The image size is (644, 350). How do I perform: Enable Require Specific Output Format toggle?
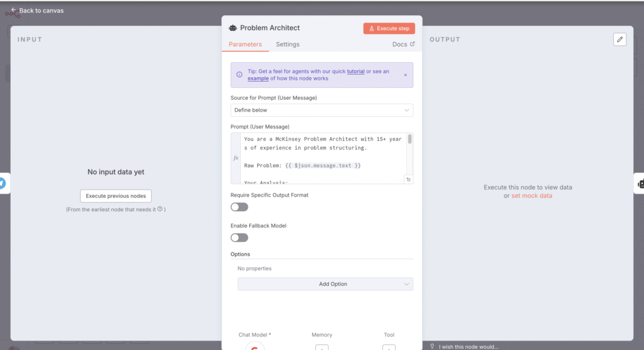click(x=239, y=207)
